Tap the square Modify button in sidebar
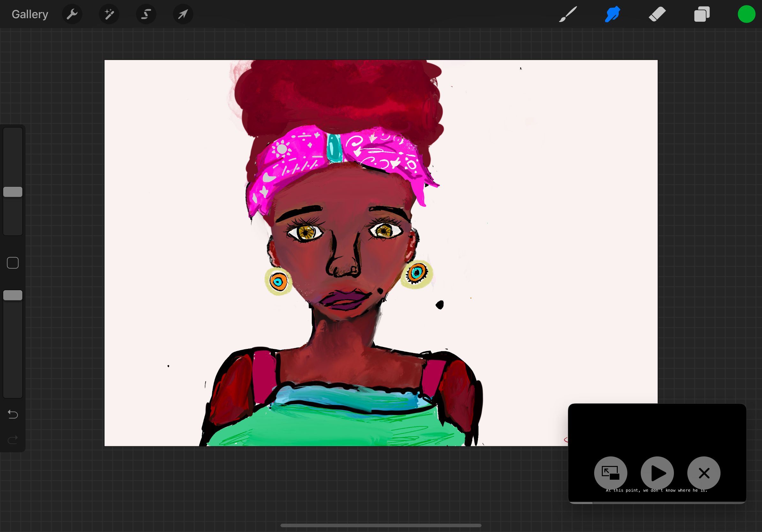The height and width of the screenshot is (532, 762). click(x=13, y=263)
